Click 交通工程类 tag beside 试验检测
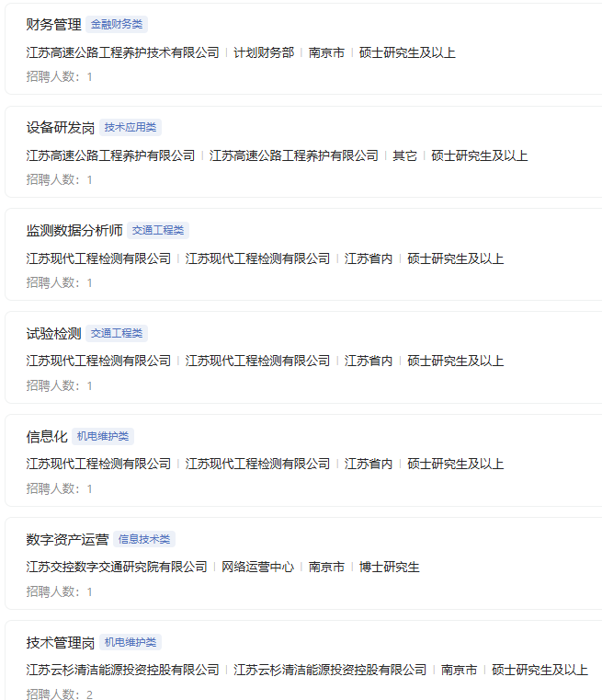 [x=117, y=333]
